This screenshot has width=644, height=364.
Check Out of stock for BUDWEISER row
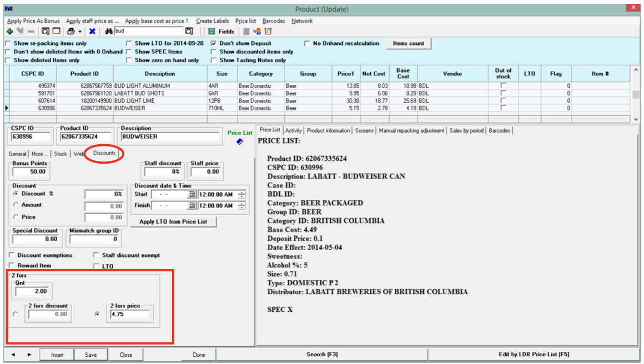point(503,108)
